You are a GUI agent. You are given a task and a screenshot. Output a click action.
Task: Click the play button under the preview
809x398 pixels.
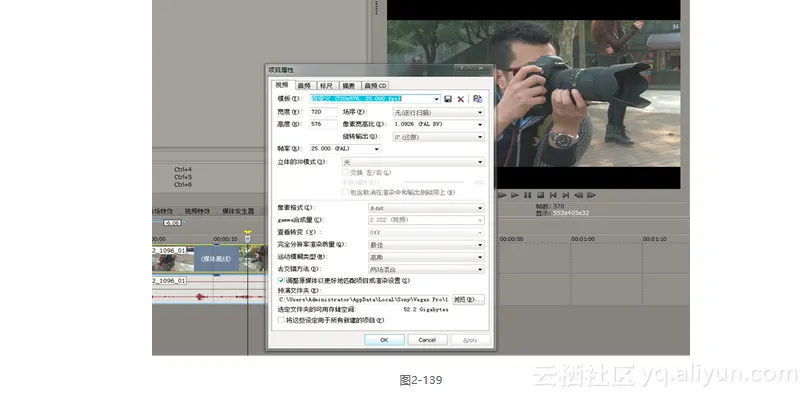tap(514, 195)
